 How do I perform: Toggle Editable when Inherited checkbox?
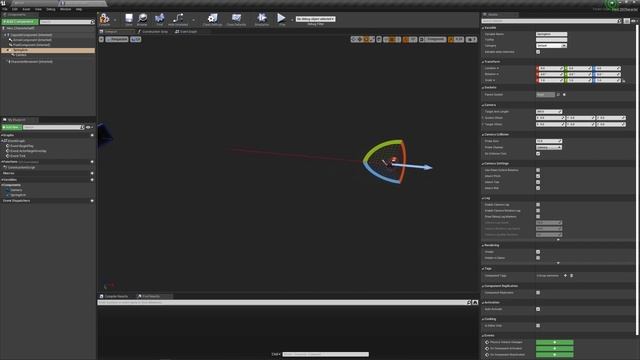point(538,52)
